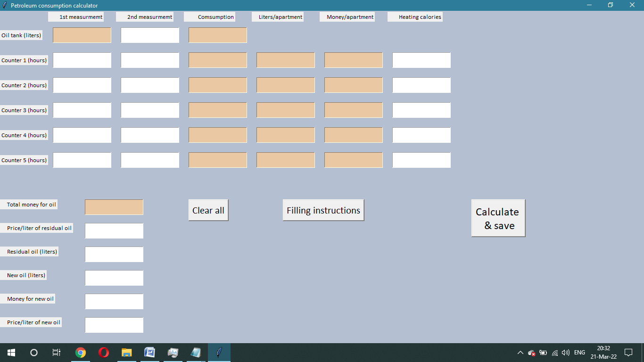
Task: Open Microsoft Word from the taskbar
Action: [149, 352]
